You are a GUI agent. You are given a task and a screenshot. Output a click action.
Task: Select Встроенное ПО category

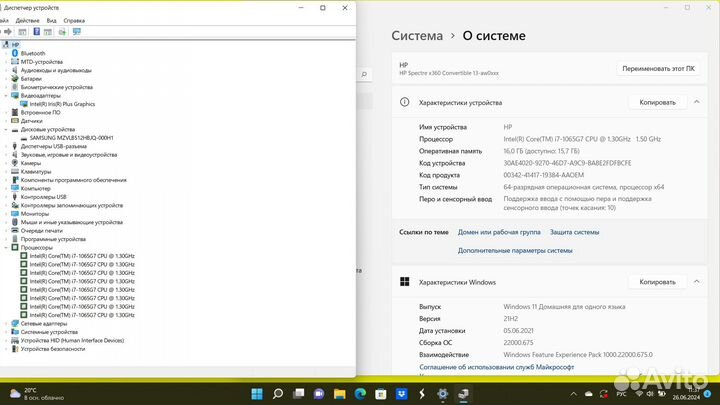pyautogui.click(x=40, y=112)
